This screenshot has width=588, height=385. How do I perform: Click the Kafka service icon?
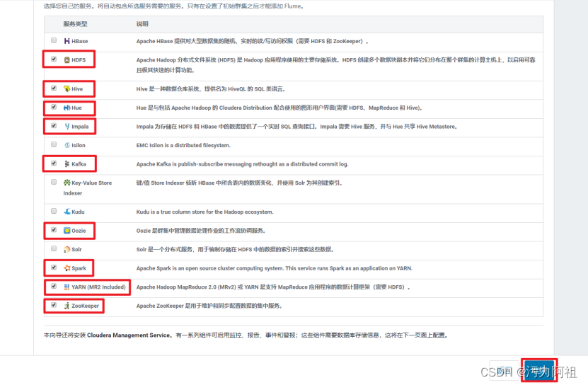click(x=67, y=164)
